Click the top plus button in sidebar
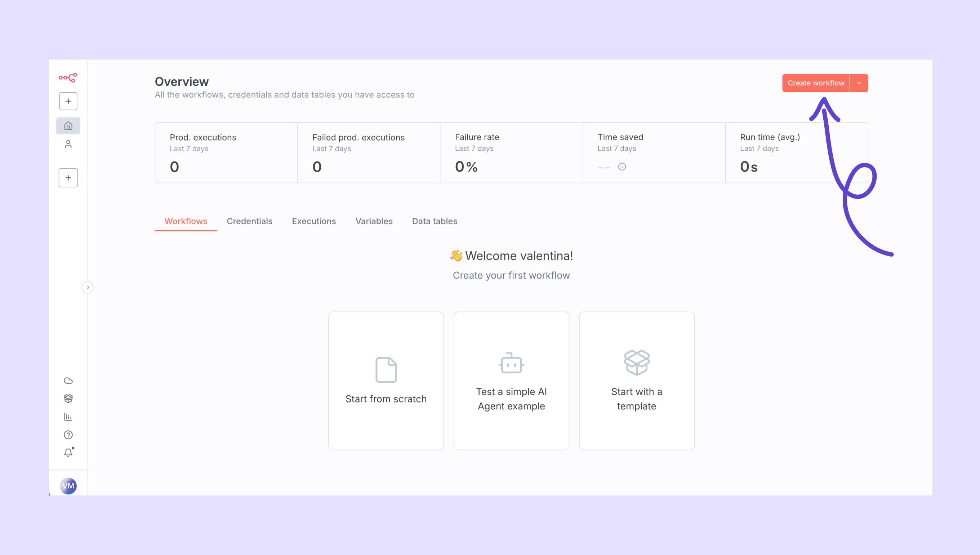Viewport: 980px width, 555px height. 68,101
